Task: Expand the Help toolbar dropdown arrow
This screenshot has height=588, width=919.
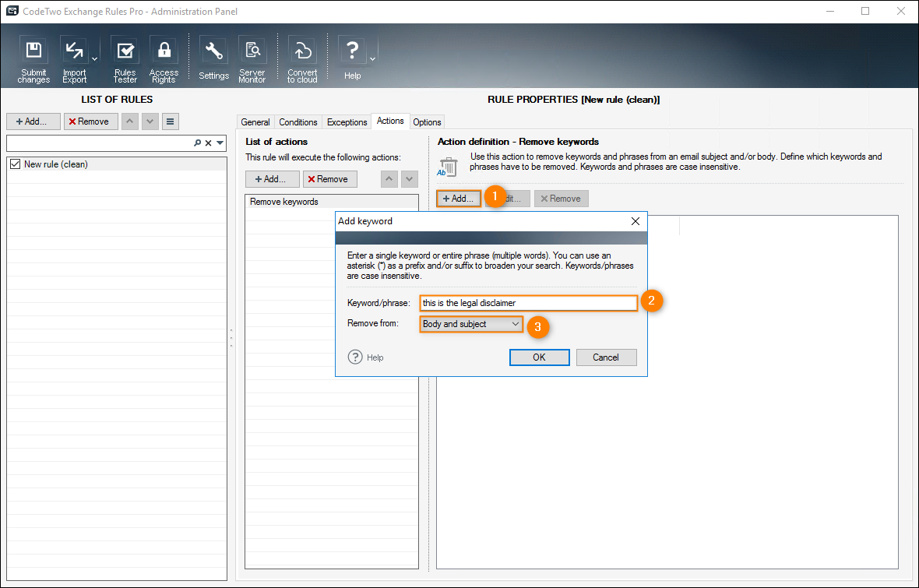Action: click(x=372, y=59)
